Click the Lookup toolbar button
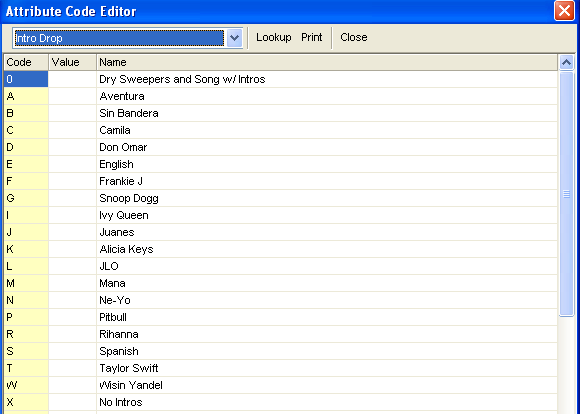The height and width of the screenshot is (414, 580). [x=274, y=37]
